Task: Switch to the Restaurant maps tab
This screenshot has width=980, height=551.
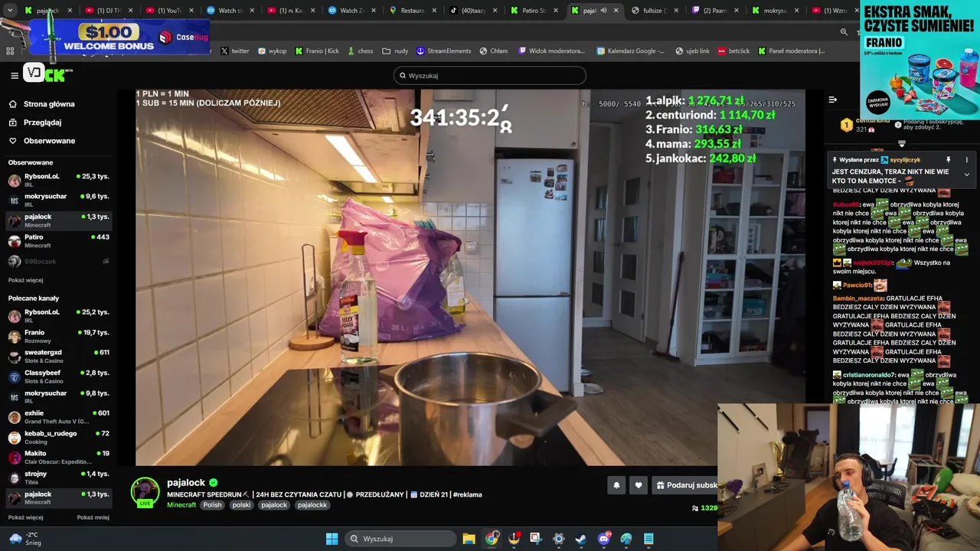Action: 412,11
